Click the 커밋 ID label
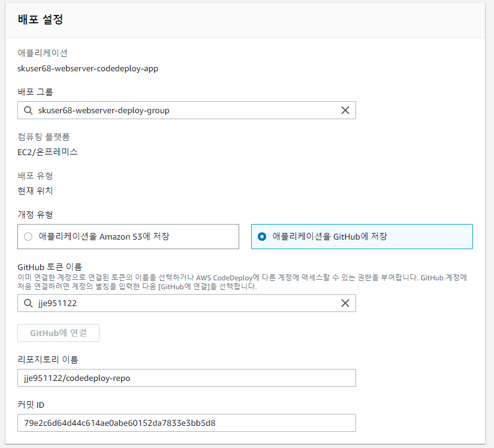The image size is (494, 448). 31,405
